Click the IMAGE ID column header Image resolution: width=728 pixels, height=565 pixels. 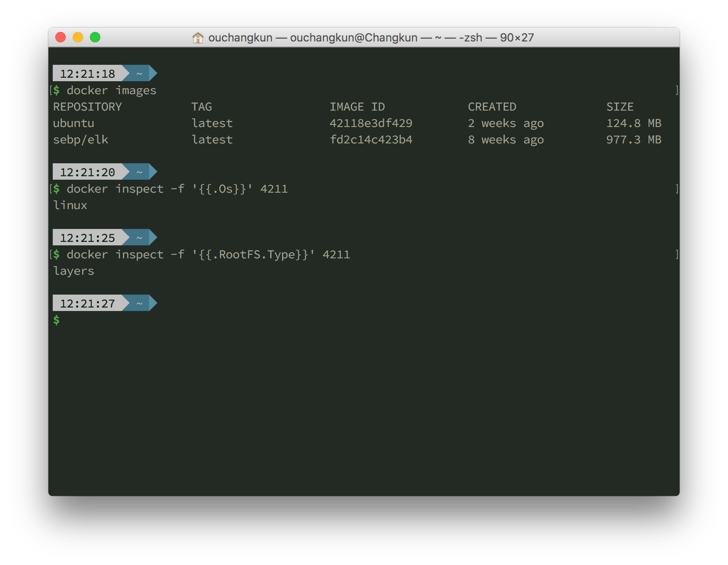pyautogui.click(x=357, y=107)
